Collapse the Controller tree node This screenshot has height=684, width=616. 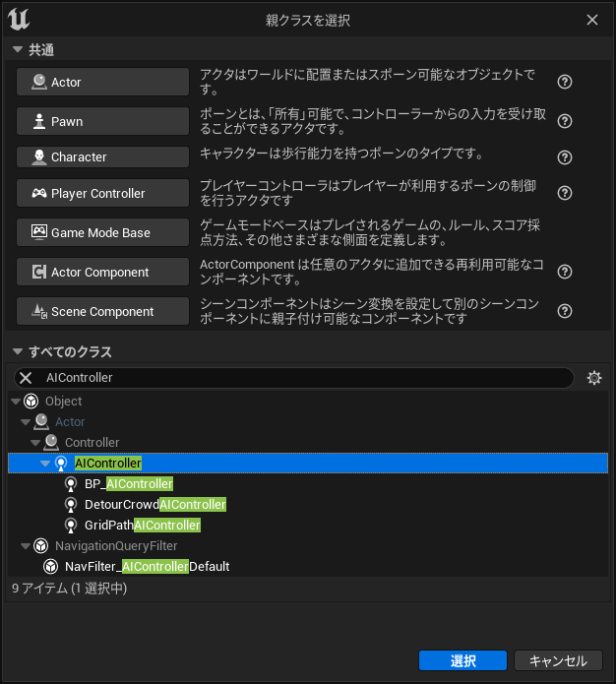[35, 443]
